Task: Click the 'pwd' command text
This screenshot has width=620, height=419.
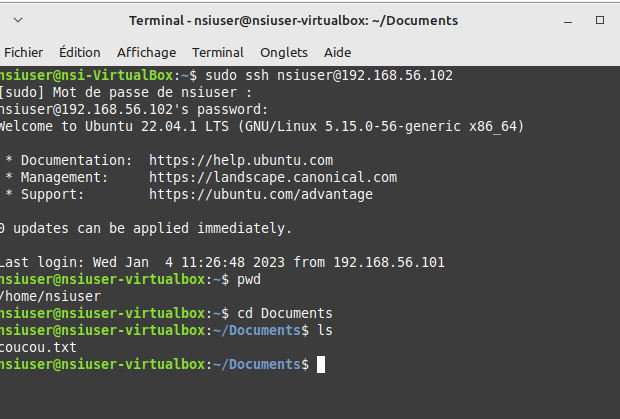Action: [x=249, y=279]
